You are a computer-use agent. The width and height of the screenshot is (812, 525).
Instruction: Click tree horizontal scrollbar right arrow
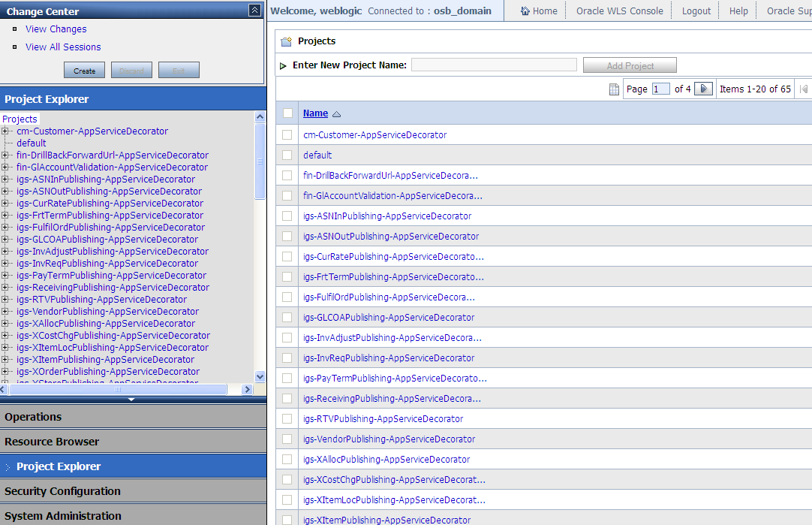coord(246,389)
